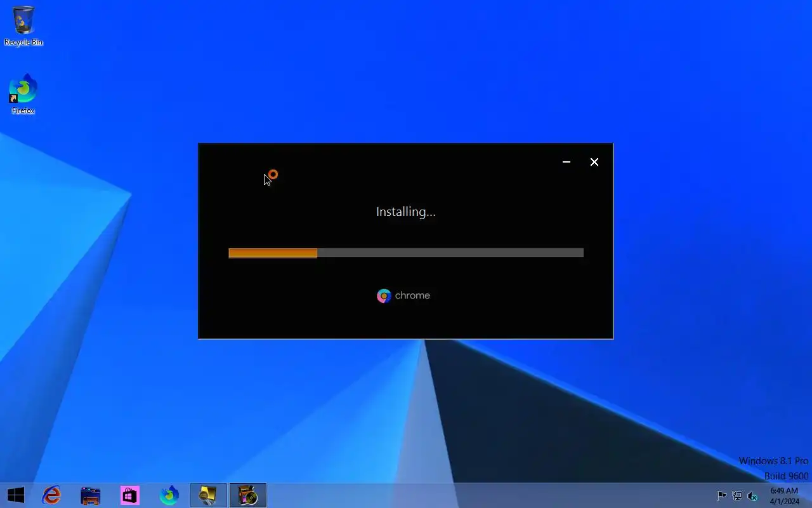Screen dimensions: 812x508
Task: Open the network status tray icon
Action: (x=737, y=496)
